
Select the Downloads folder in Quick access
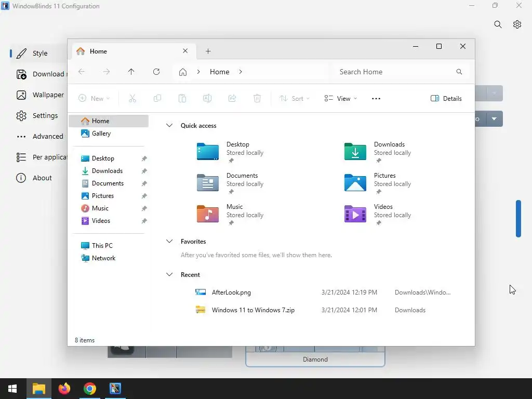(378, 152)
